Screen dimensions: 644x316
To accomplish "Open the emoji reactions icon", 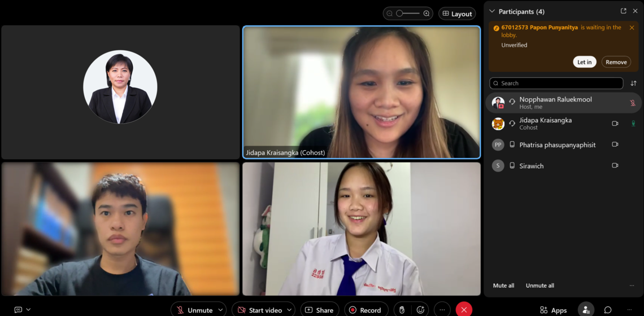I will [420, 310].
